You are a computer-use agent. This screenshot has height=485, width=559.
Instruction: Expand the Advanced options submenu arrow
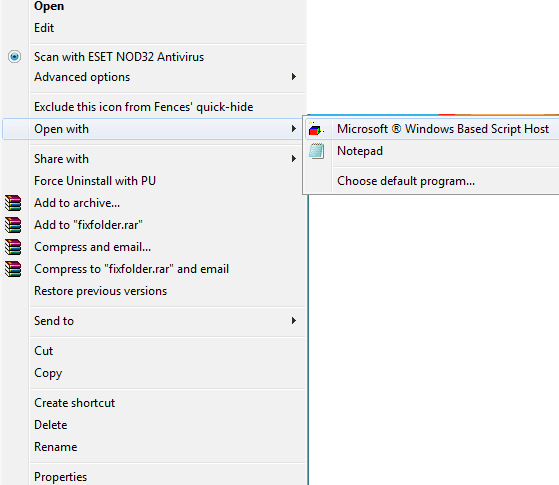[294, 77]
